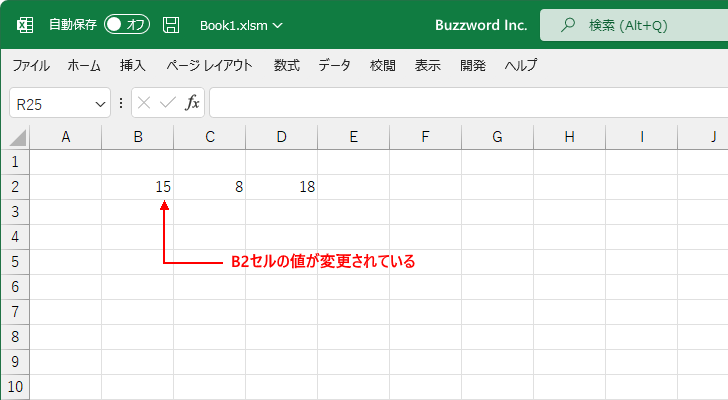Open the Book1.xlsm file name dropdown
Image resolution: width=728 pixels, height=400 pixels.
tap(241, 26)
